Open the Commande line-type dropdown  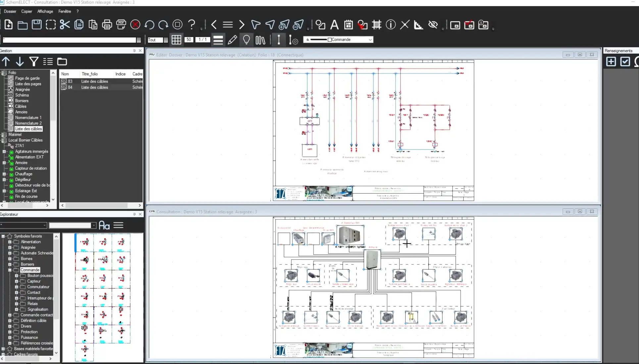(370, 40)
